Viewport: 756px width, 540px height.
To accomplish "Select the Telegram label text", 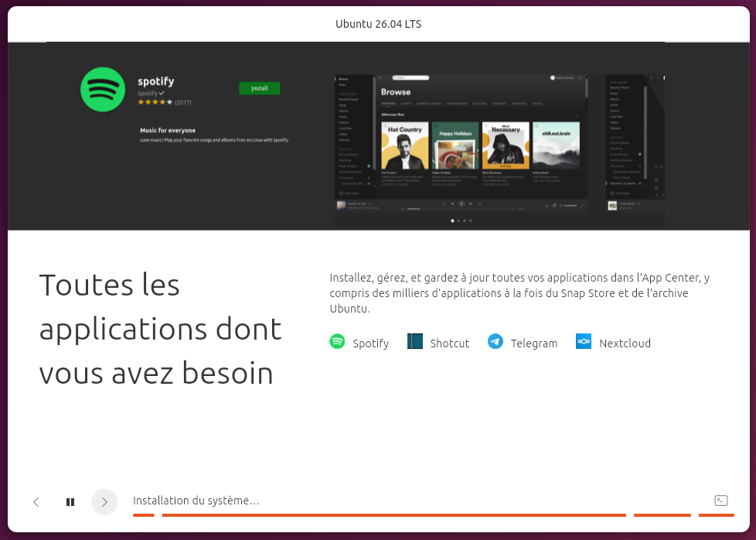I will pyautogui.click(x=533, y=343).
